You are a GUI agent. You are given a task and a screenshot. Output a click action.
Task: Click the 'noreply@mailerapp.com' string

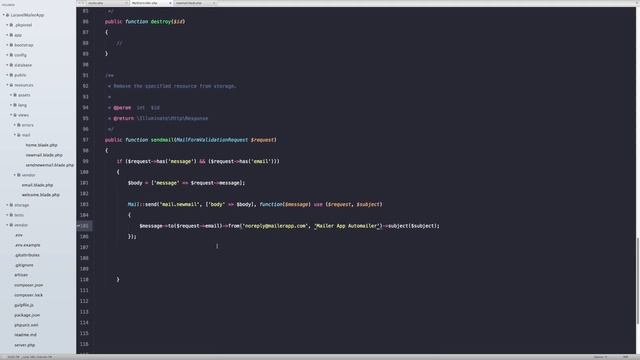[275, 226]
